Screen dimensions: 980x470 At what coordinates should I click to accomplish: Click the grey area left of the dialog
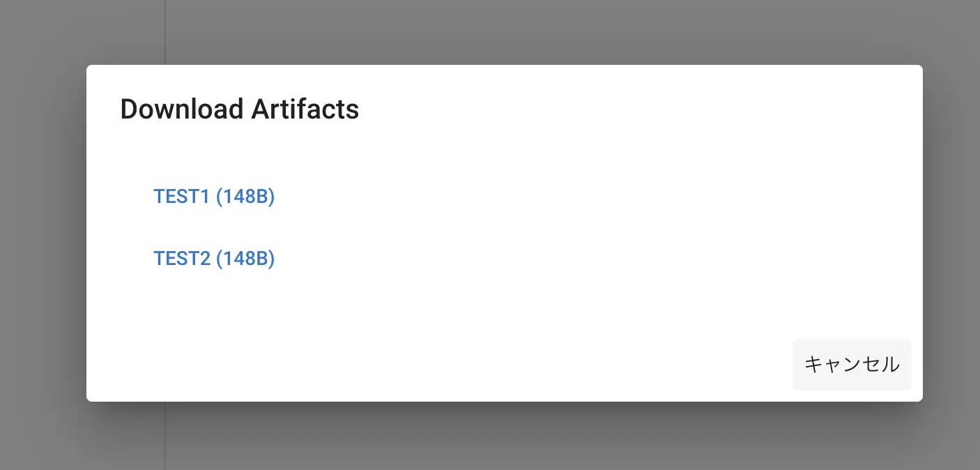click(x=42, y=234)
